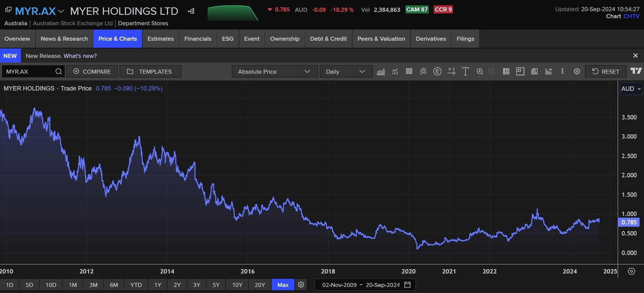Click the CCR 9 badge
Viewport: 644px width, 293px height.
click(443, 9)
